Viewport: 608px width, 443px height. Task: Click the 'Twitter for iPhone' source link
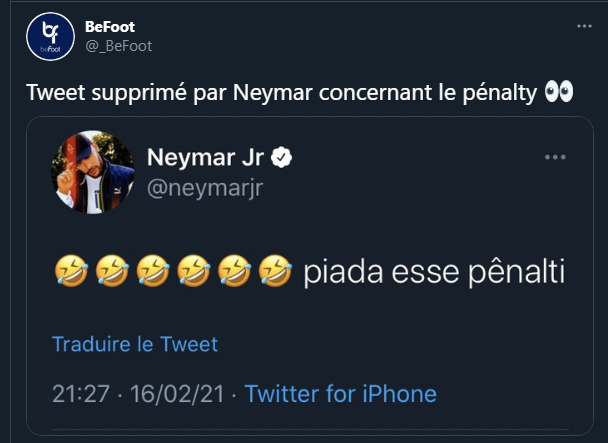(340, 393)
